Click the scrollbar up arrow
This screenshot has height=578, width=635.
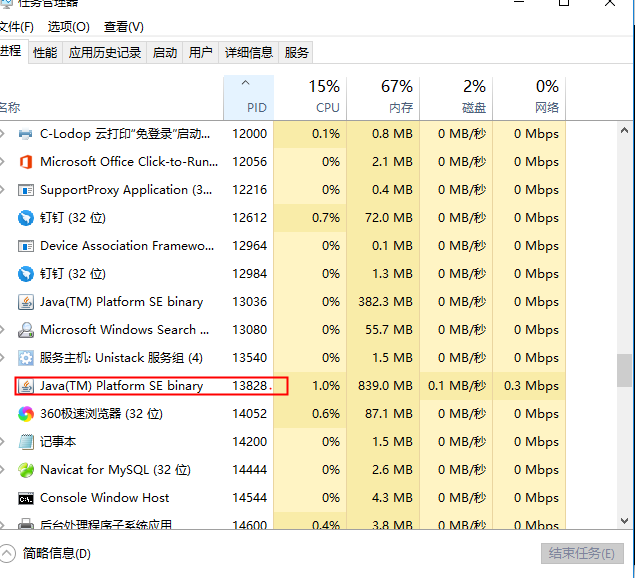624,130
